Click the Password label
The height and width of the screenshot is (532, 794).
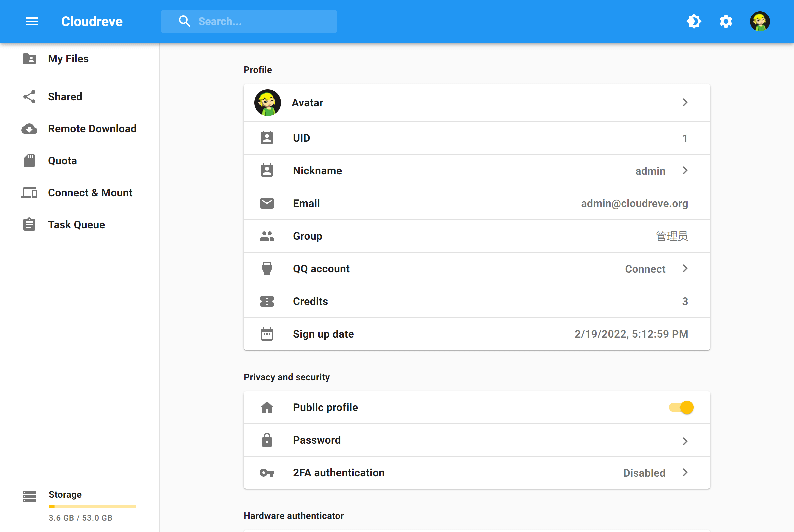coord(317,440)
